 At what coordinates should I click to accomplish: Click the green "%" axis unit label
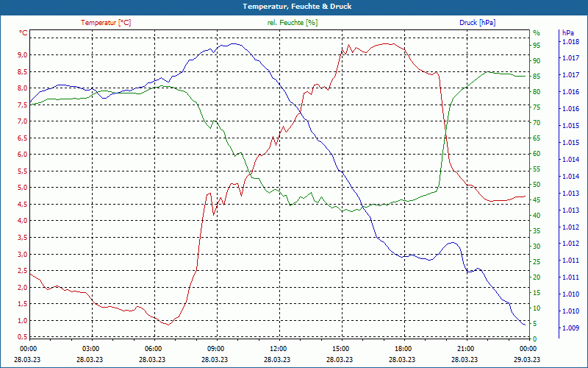(537, 33)
